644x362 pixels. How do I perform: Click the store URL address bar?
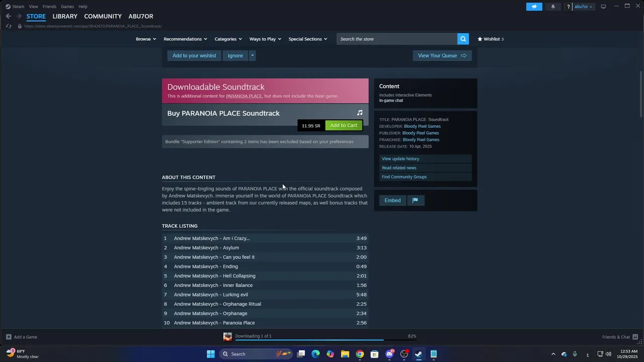[x=93, y=26]
